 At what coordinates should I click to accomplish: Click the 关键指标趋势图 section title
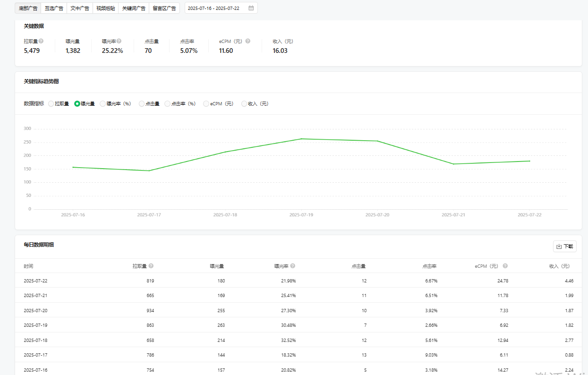click(x=41, y=82)
